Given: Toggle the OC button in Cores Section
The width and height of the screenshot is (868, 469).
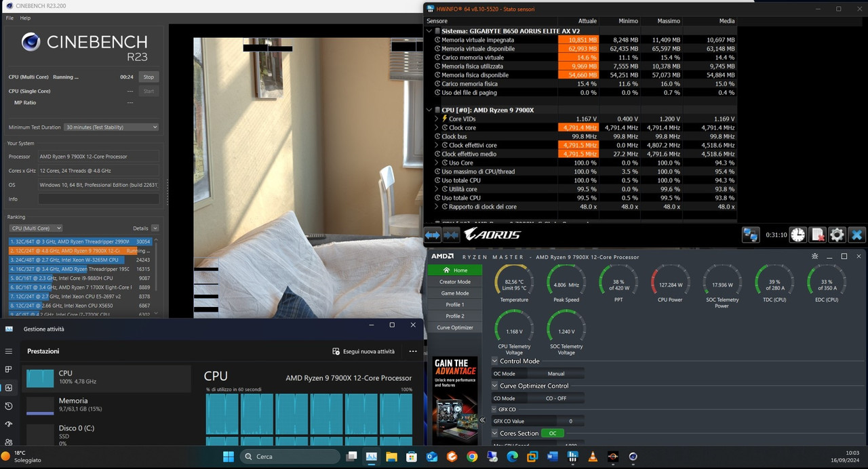Looking at the screenshot, I should [x=553, y=433].
